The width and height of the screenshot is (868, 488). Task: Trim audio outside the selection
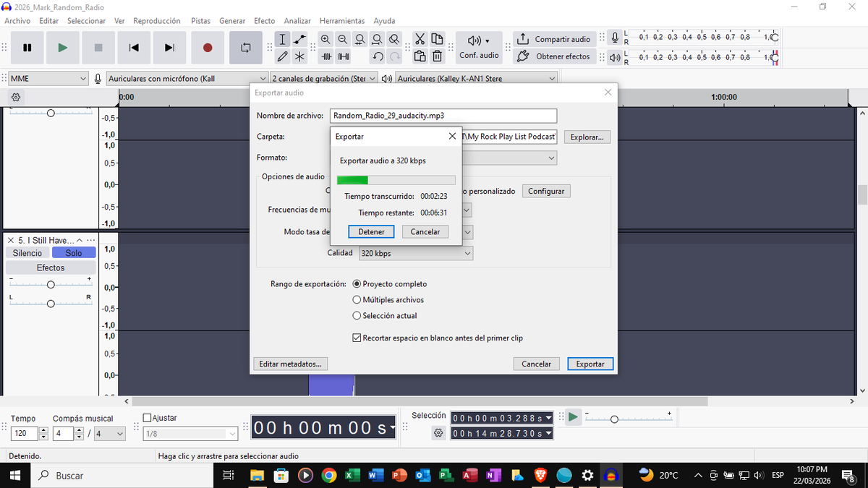click(x=327, y=56)
